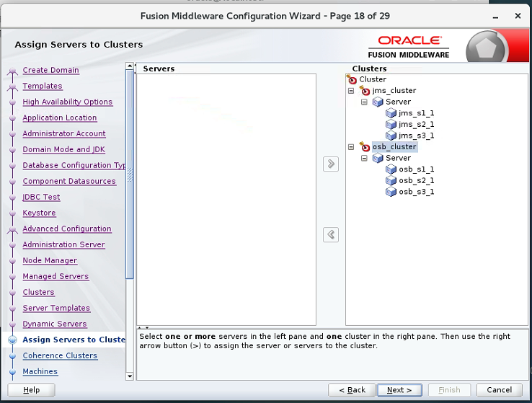532x403 pixels.
Task: Open the Application Location step
Action: click(60, 118)
